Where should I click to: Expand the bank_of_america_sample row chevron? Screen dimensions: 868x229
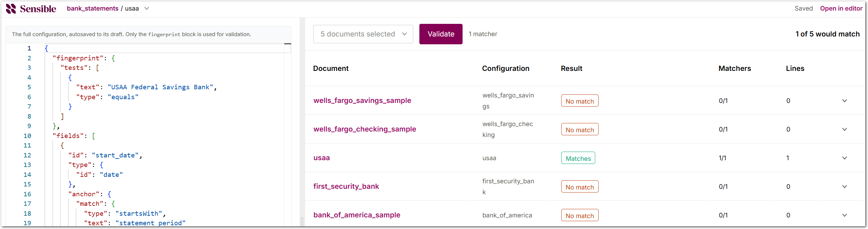(845, 215)
